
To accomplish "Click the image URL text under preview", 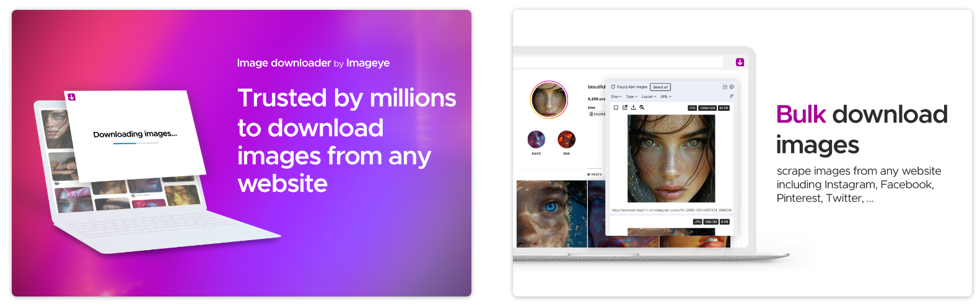I will (672, 210).
